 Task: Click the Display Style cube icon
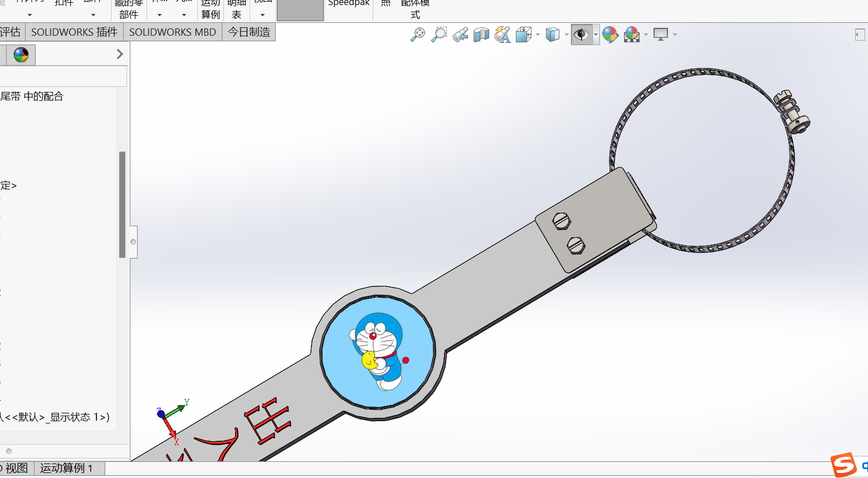point(552,35)
